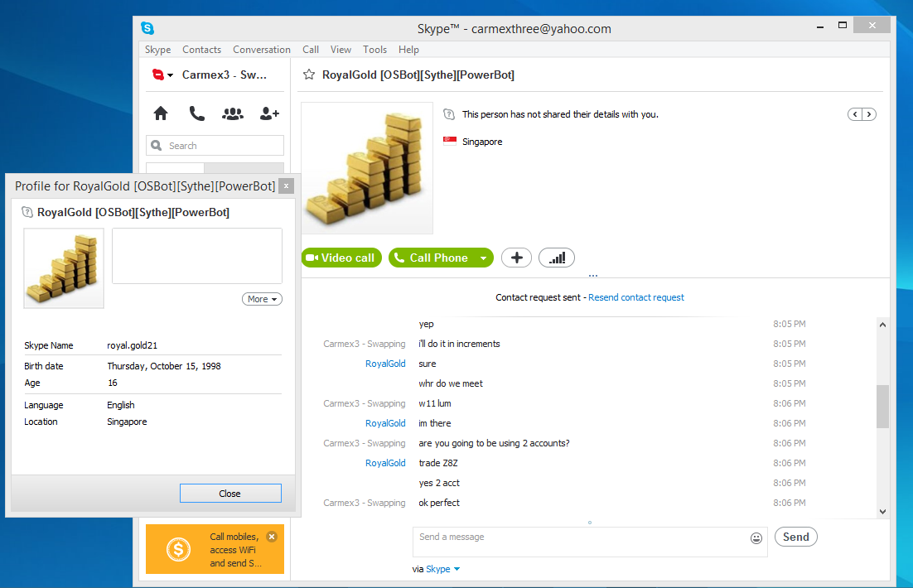This screenshot has height=588, width=913.
Task: Click the conversation title RoyalGold [OSBot][Sythe][PowerBot]
Action: tap(418, 75)
